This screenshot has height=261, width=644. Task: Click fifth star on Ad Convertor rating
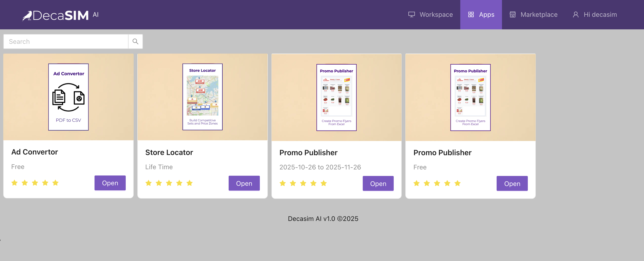[55, 183]
